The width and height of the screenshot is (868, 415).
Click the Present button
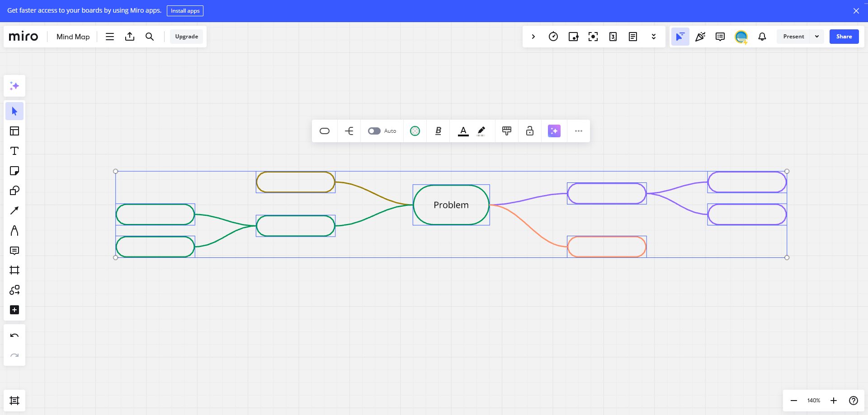point(794,37)
